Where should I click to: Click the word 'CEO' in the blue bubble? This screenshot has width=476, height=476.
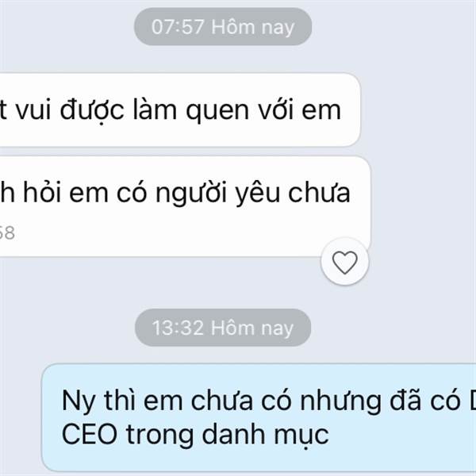click(x=90, y=434)
